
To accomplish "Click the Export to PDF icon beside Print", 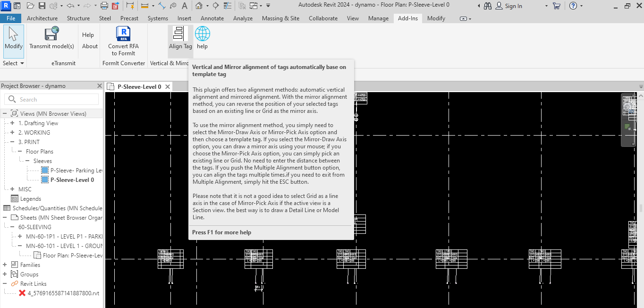I will (x=115, y=6).
